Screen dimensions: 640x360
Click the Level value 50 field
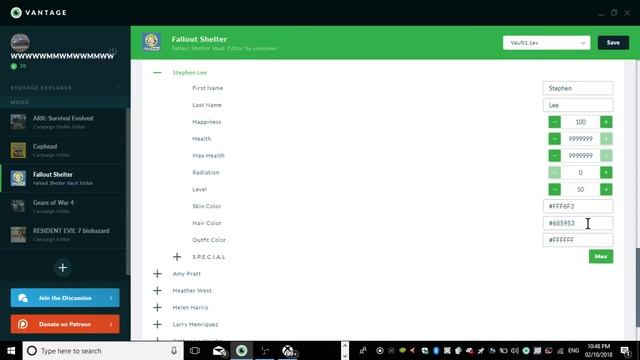580,189
